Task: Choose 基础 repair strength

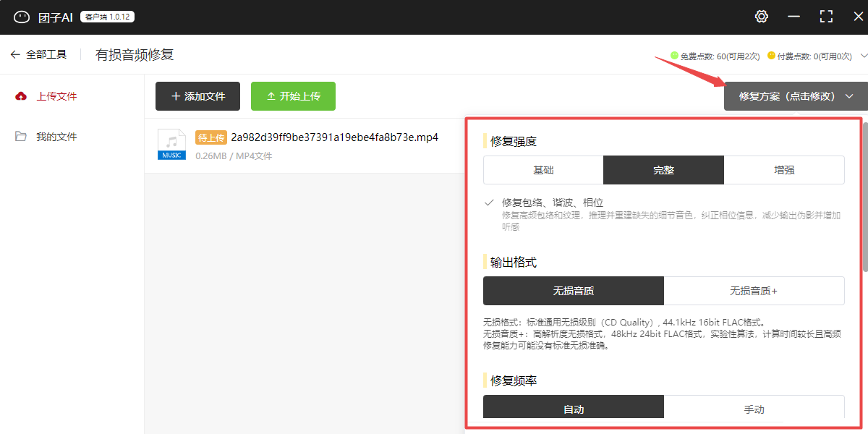Action: (x=543, y=170)
